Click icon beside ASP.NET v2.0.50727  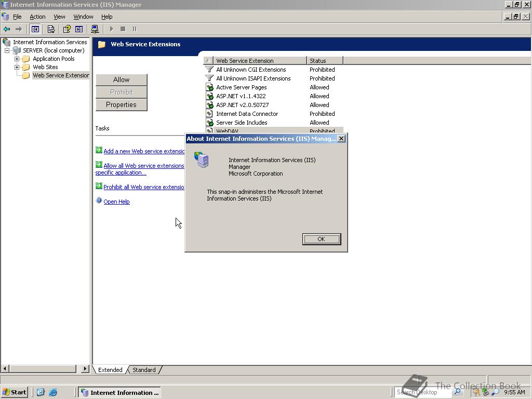210,105
